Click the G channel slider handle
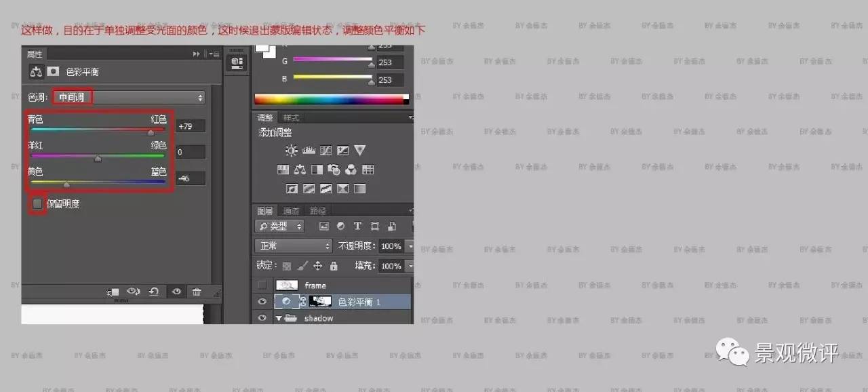 point(371,64)
